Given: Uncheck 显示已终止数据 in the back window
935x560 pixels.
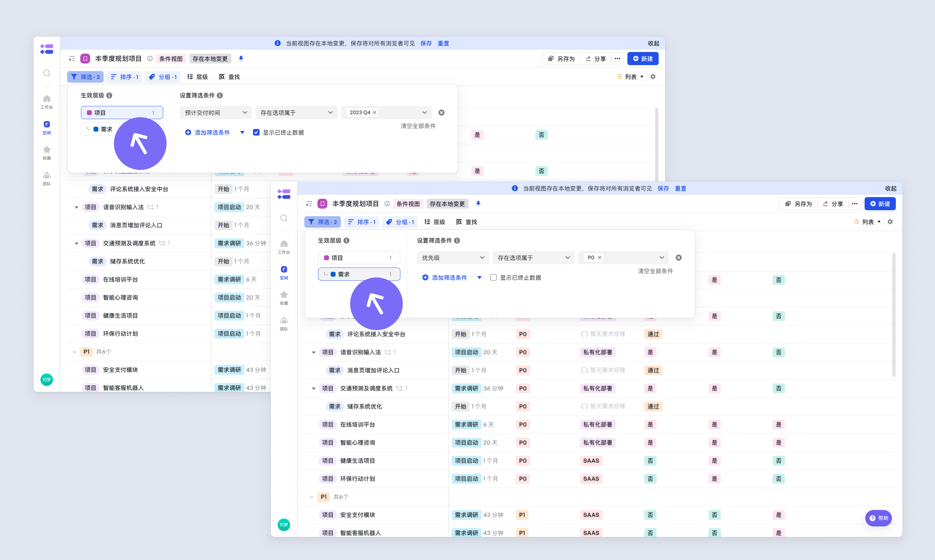Looking at the screenshot, I should (x=256, y=132).
